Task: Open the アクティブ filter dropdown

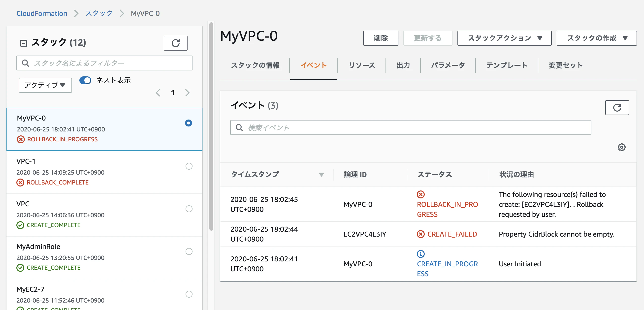Action: pyautogui.click(x=45, y=85)
